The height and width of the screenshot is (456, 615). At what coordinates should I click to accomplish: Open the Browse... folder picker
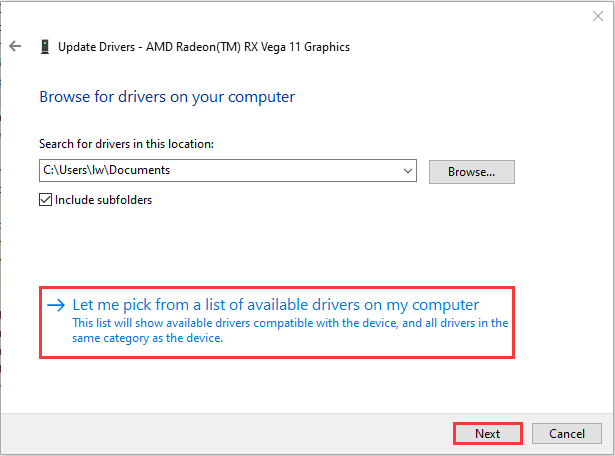click(x=471, y=172)
